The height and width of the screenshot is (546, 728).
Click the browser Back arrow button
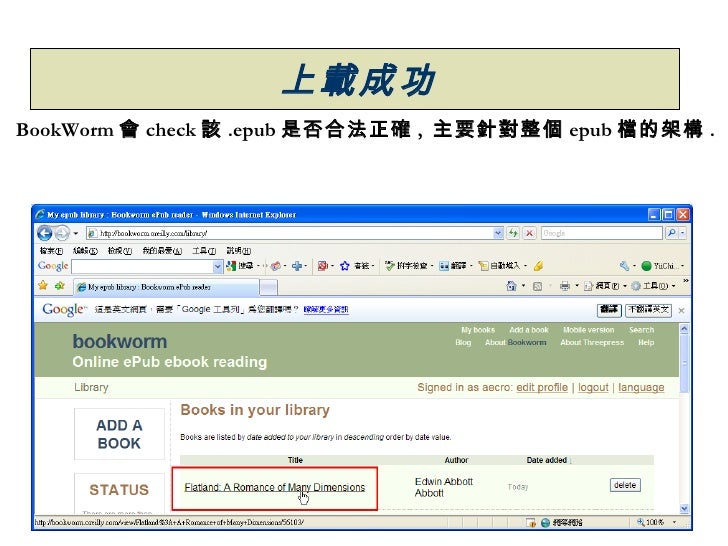[45, 233]
